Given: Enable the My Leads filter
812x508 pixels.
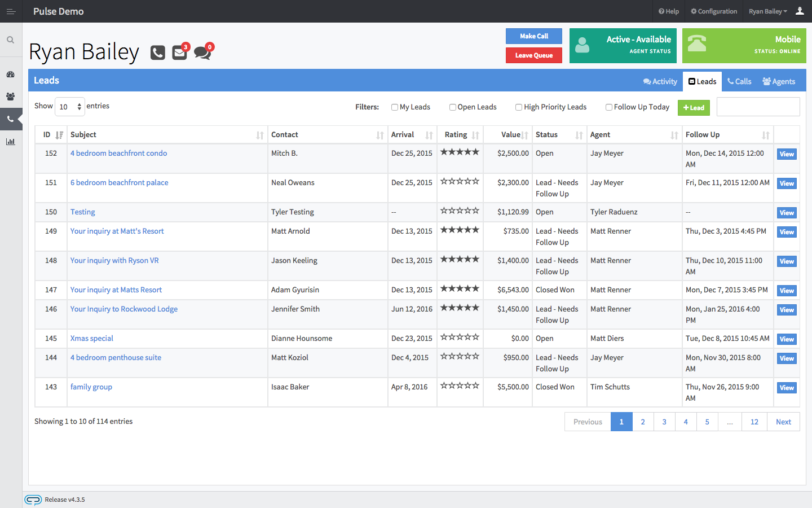Looking at the screenshot, I should 395,107.
